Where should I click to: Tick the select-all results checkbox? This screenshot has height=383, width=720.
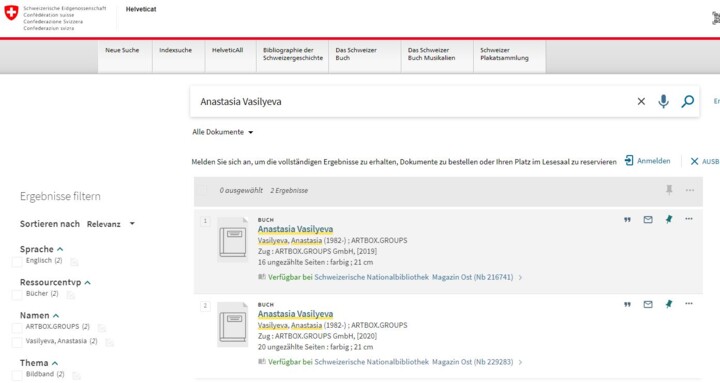pyautogui.click(x=203, y=190)
